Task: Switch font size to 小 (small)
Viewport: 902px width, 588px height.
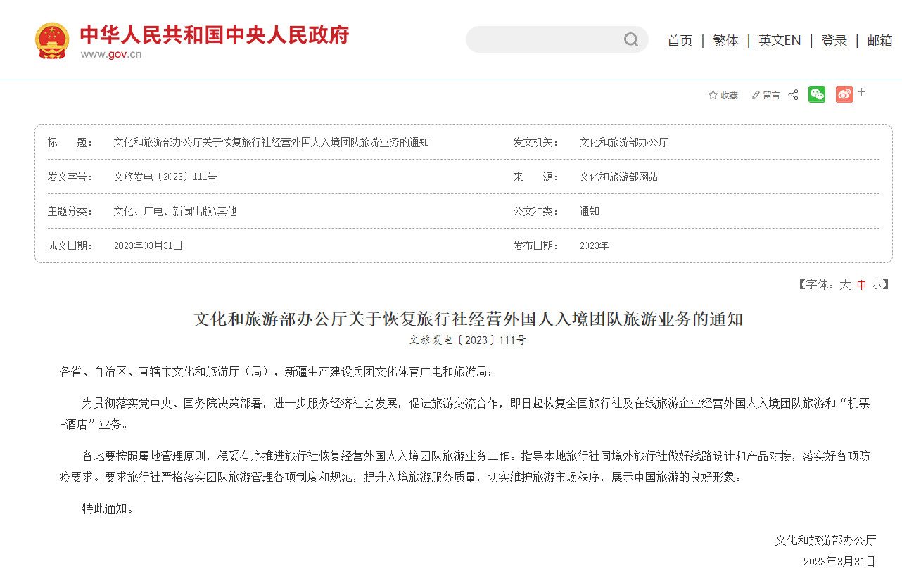Action: coord(876,285)
